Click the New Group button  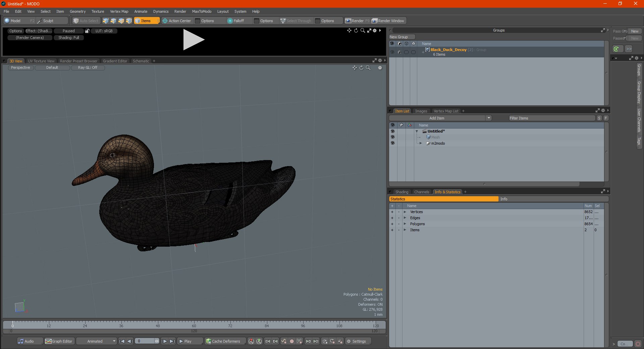click(x=401, y=37)
